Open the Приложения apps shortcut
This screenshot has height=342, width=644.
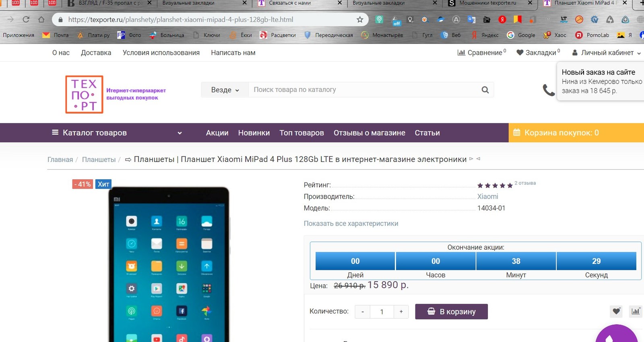19,35
